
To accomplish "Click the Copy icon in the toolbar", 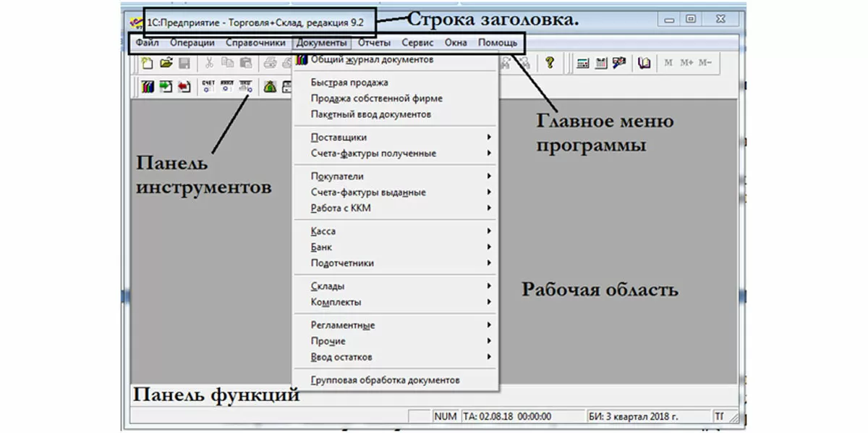I will (227, 63).
